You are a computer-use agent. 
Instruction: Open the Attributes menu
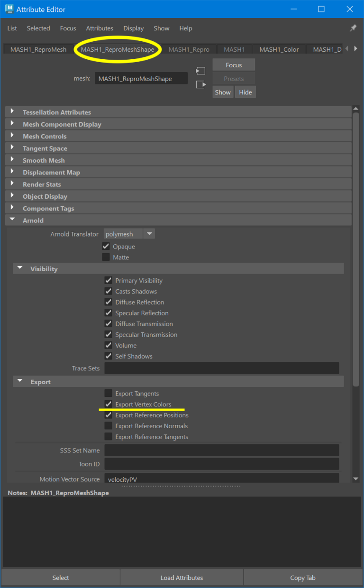[100, 28]
